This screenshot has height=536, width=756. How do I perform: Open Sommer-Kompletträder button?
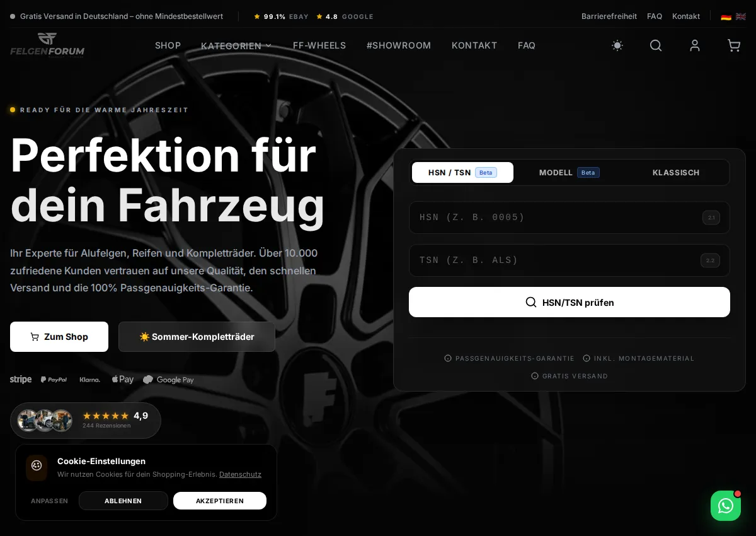click(197, 337)
